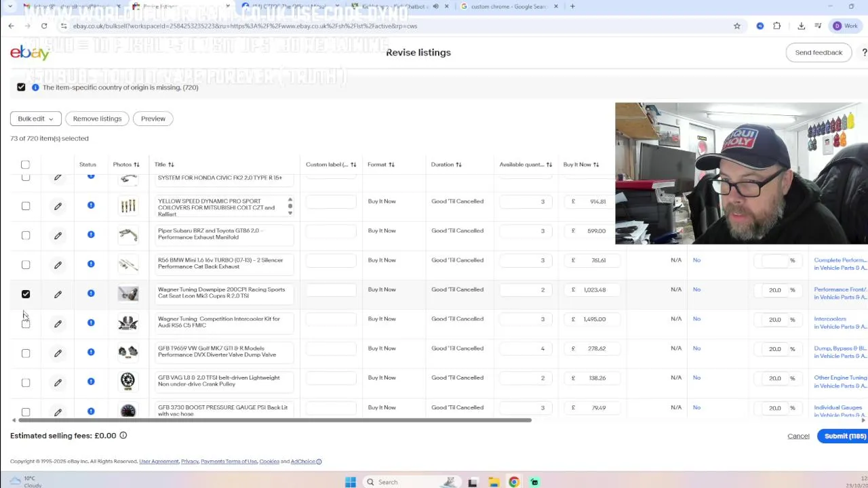Edit price field showing 1,023.48
The image size is (868, 488).
click(x=592, y=290)
